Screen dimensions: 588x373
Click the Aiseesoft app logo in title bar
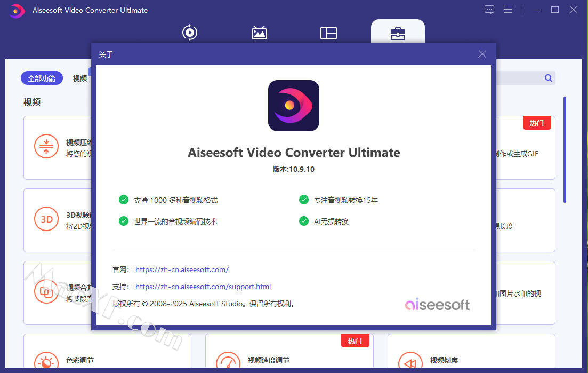[x=17, y=11]
